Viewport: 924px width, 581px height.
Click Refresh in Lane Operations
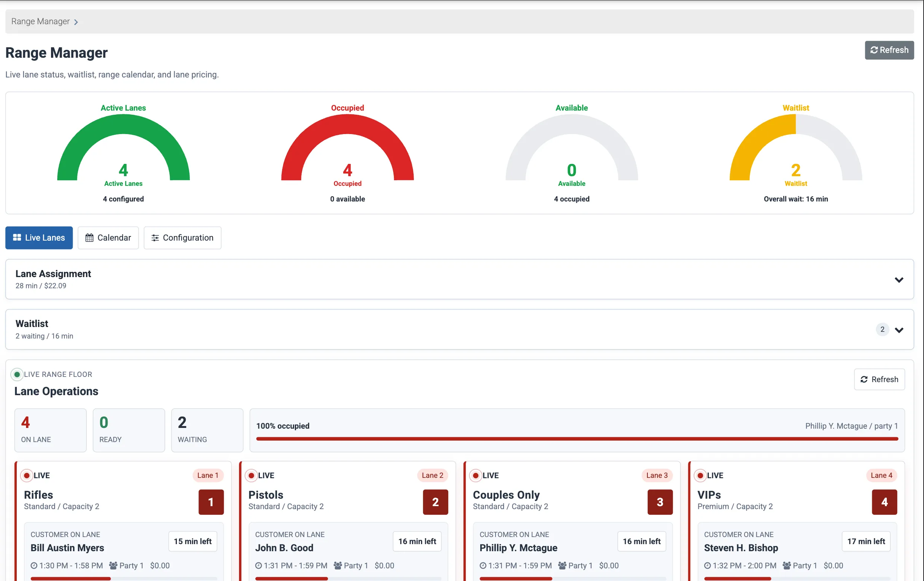(x=879, y=380)
